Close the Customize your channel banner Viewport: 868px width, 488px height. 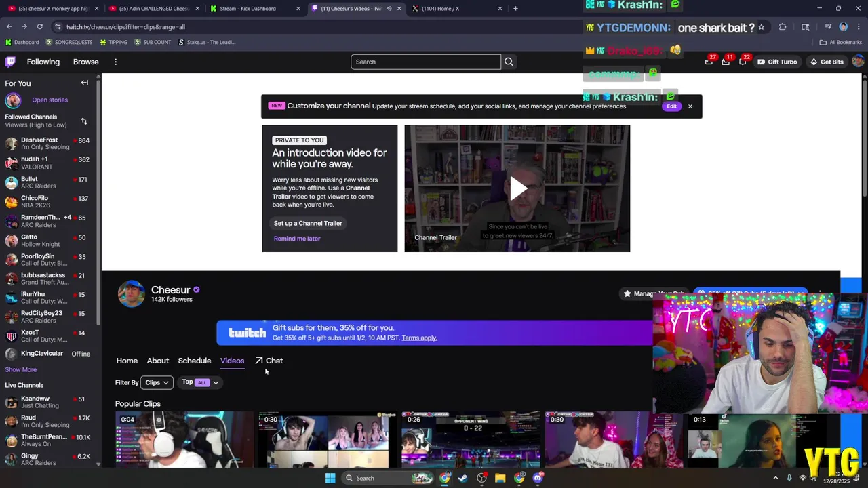[x=690, y=106]
